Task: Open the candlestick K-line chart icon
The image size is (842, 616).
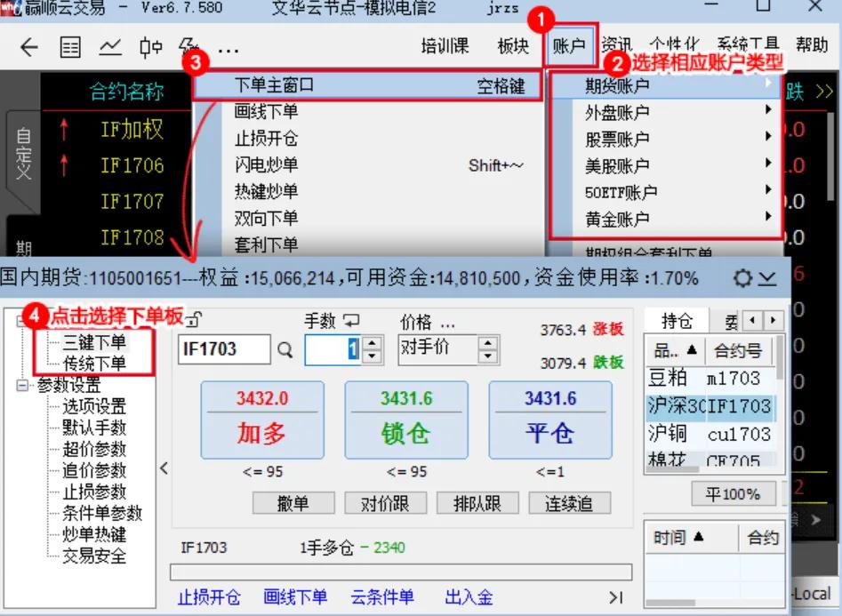Action: coord(152,47)
